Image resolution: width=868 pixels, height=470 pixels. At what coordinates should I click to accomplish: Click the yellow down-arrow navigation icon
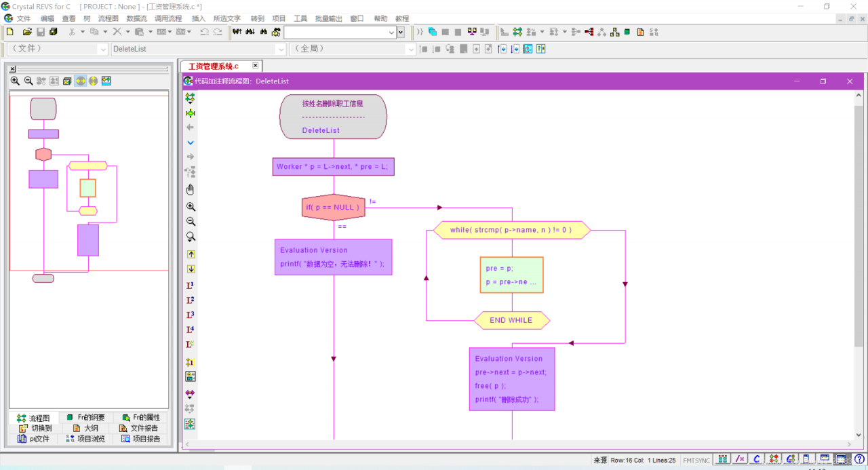(x=191, y=269)
